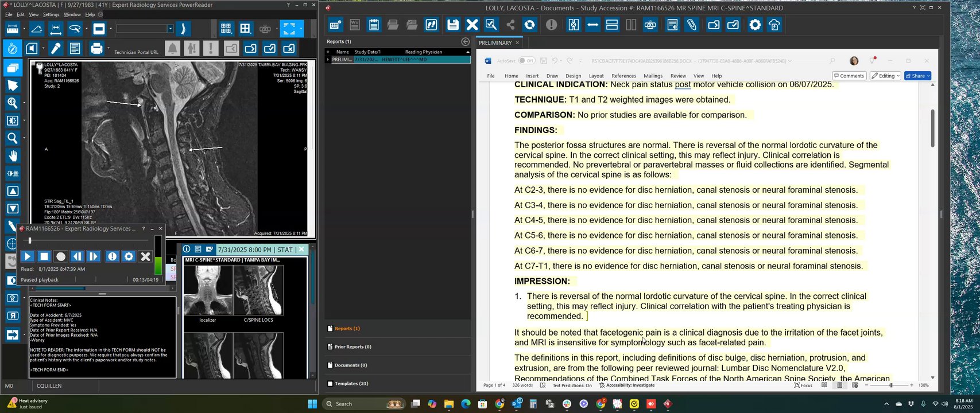
Task: Click the printer icon in PowerReader
Action: (96, 48)
